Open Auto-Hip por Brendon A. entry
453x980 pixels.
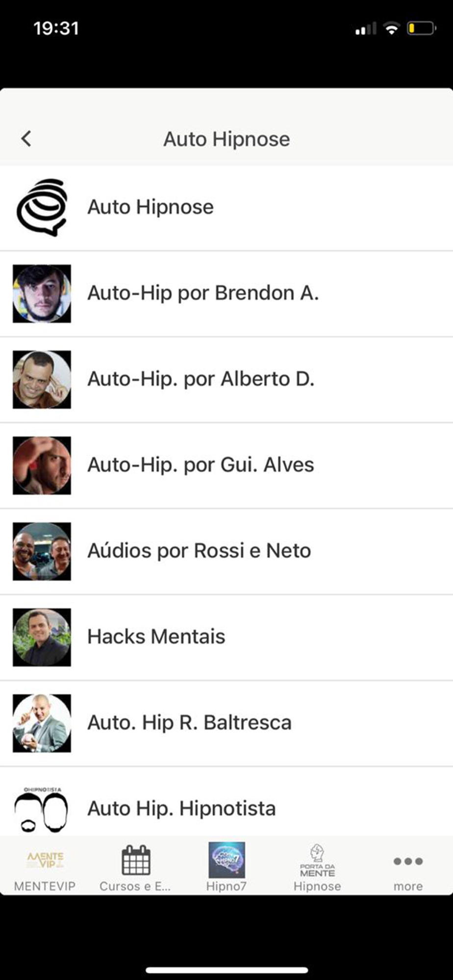tap(226, 294)
